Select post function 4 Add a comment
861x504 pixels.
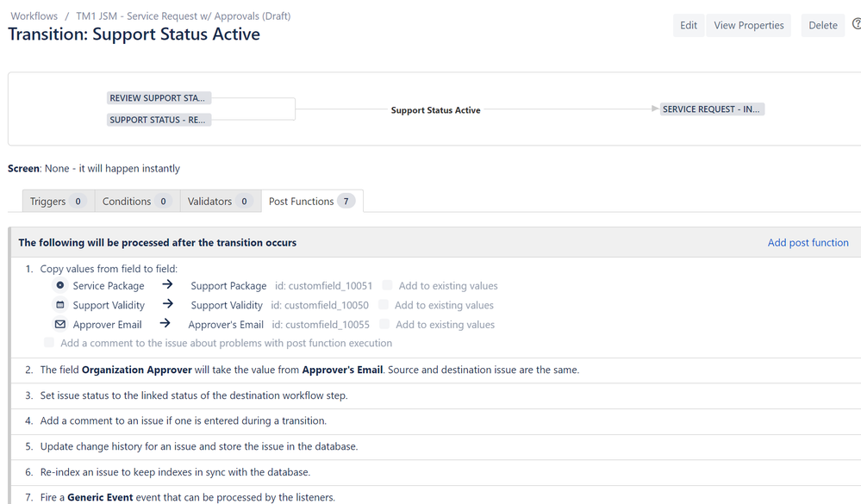(436, 420)
